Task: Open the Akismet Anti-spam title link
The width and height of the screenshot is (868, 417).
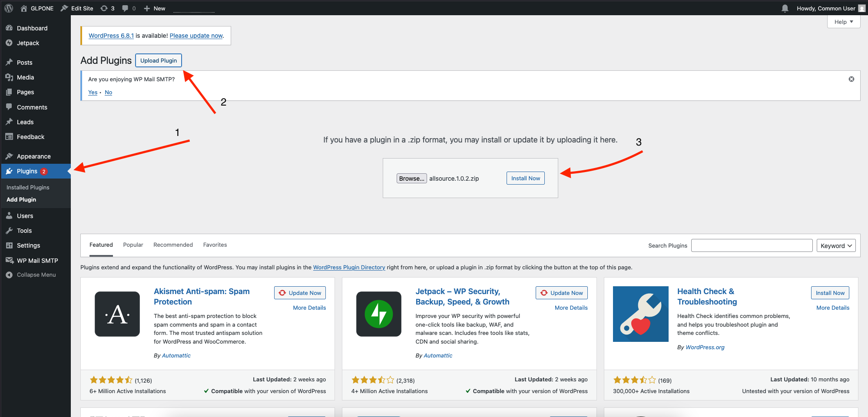Action: [x=202, y=296]
